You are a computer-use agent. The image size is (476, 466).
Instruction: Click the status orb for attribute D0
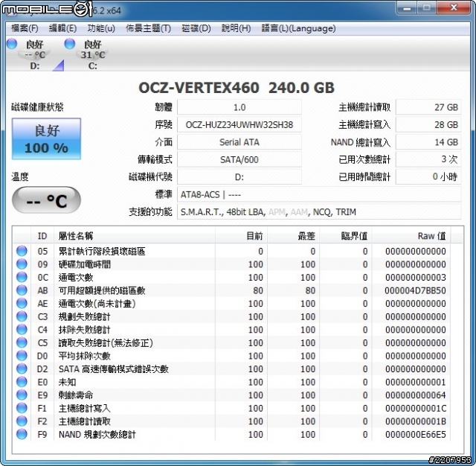[22, 355]
